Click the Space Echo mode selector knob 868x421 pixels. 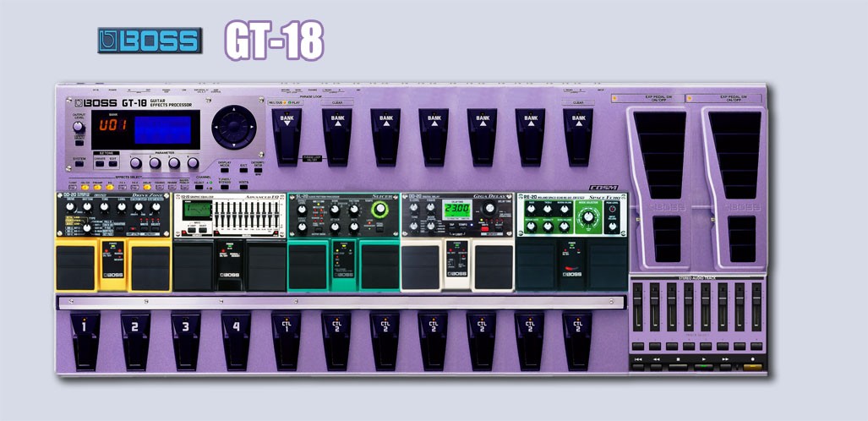[588, 216]
